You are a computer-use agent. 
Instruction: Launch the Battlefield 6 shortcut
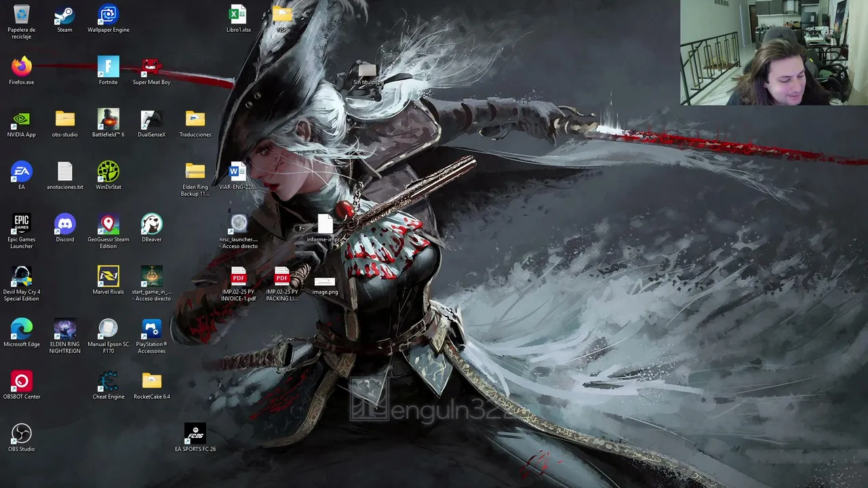(108, 119)
